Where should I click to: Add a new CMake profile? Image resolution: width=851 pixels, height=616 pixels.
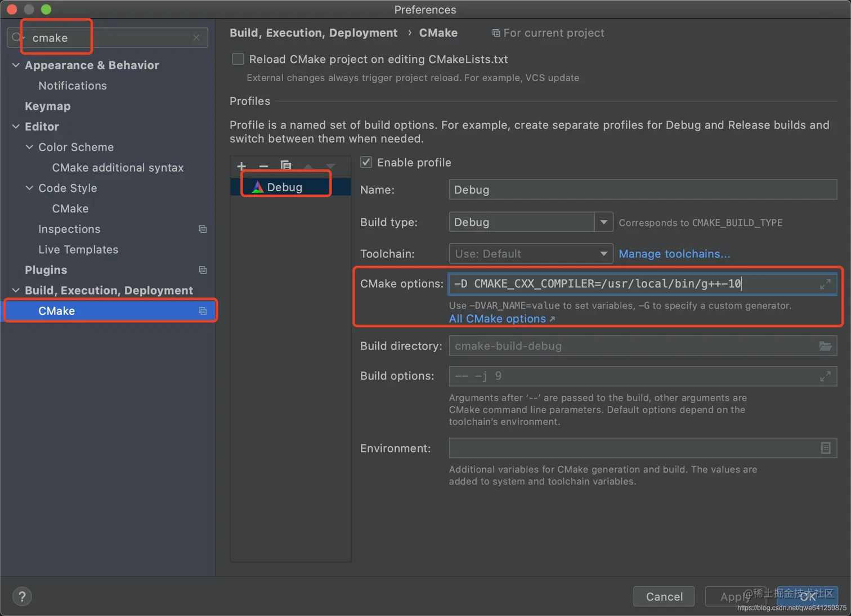click(241, 166)
